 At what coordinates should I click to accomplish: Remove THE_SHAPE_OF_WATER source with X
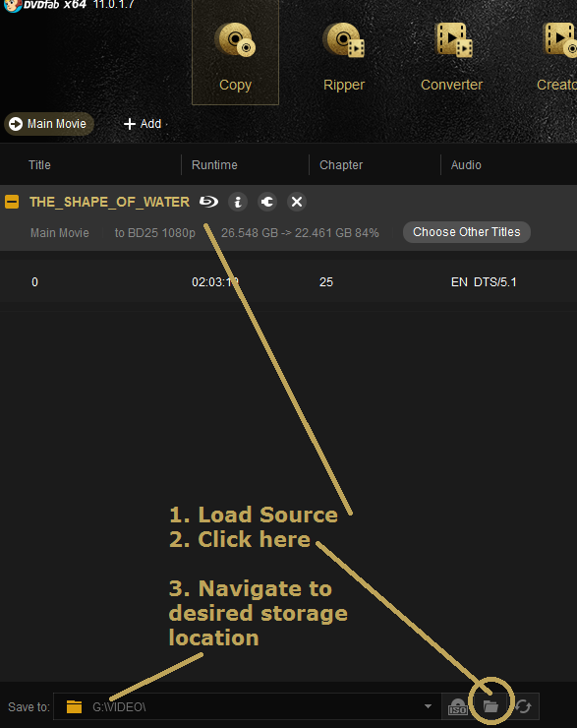coord(297,202)
